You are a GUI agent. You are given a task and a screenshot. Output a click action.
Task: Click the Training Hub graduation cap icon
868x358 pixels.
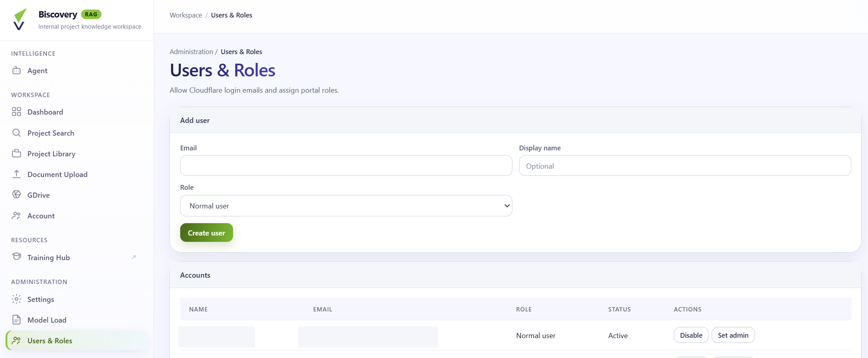pyautogui.click(x=16, y=257)
